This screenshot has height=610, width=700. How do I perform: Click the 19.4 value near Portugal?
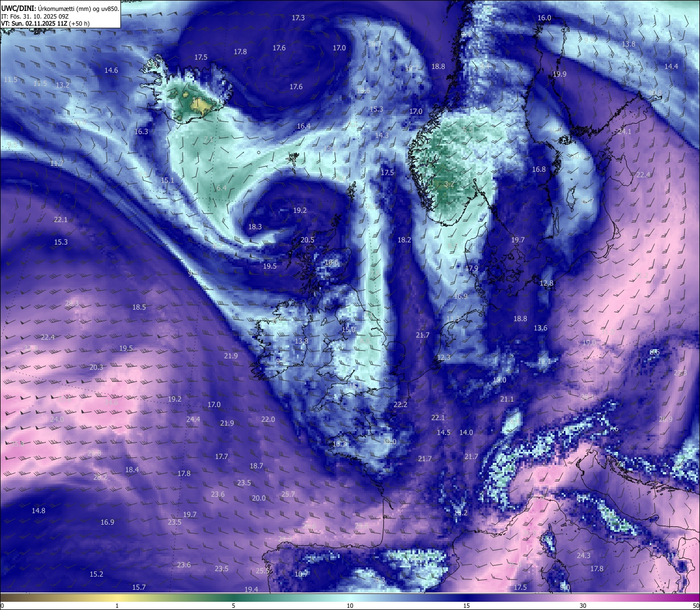click(x=251, y=590)
